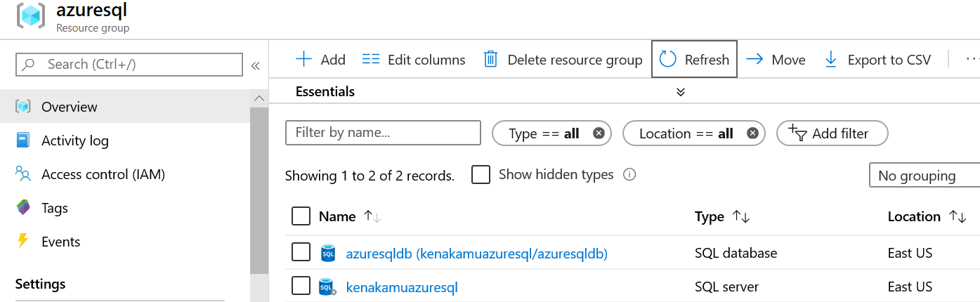Clear the Location filter
Viewport: 980px width, 302px height.
(752, 133)
